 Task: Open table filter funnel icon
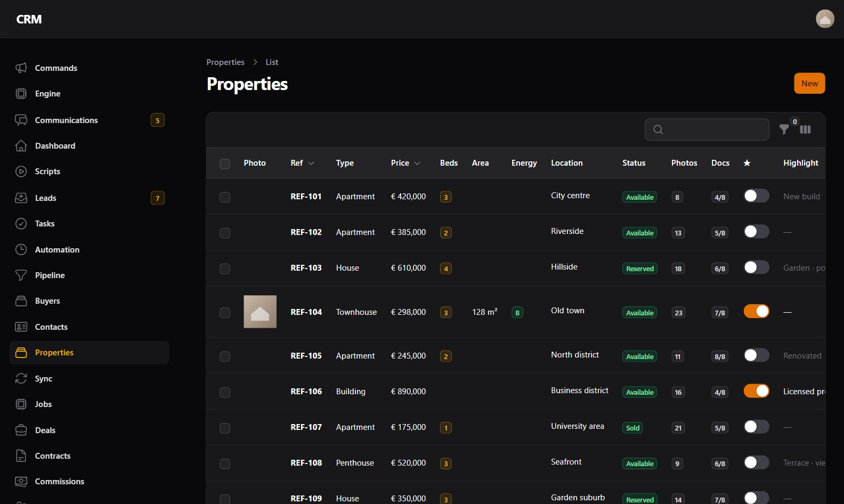784,129
